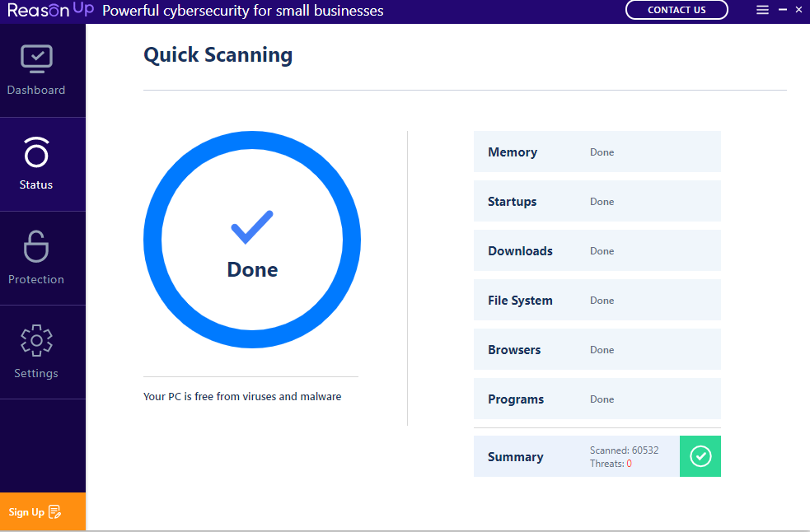Click the Quick Scanning heading
This screenshot has width=810, height=532.
218,55
